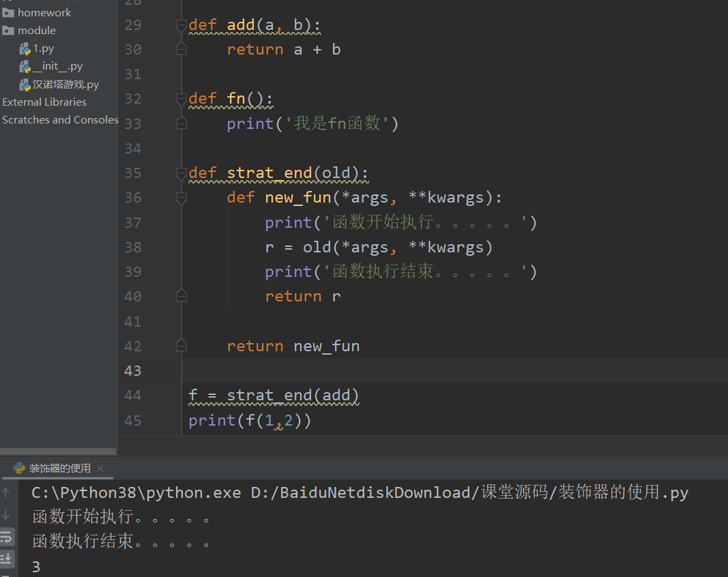The image size is (728, 577).
Task: Open the module folder in project tree
Action: click(37, 30)
